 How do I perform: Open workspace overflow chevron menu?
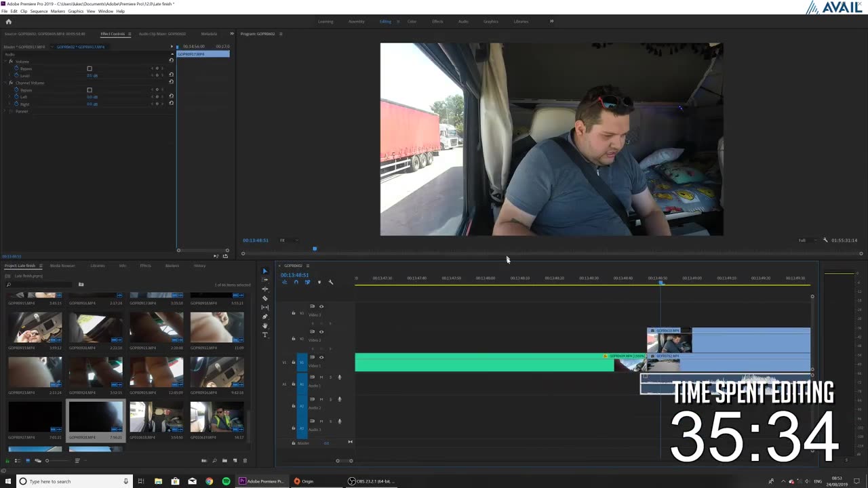point(551,21)
